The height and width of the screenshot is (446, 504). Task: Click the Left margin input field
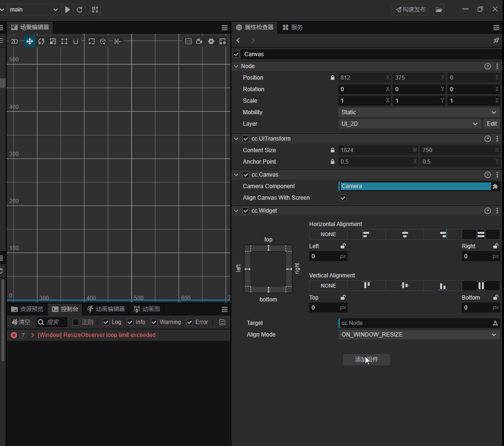324,256
